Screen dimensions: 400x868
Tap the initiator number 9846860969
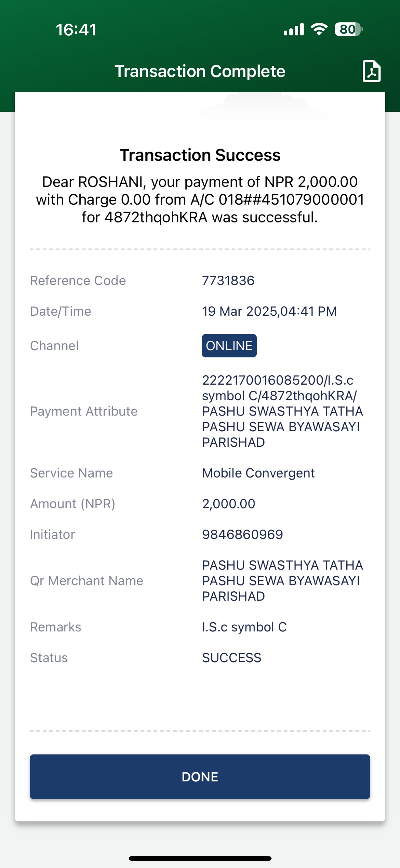pyautogui.click(x=242, y=534)
